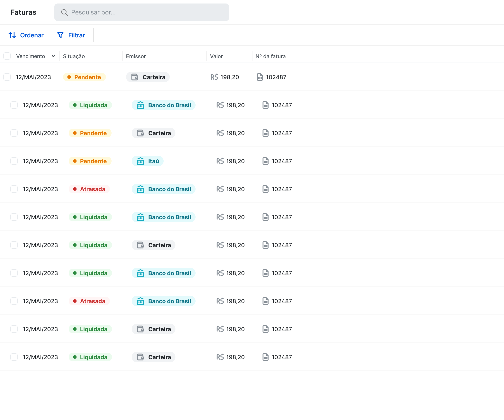Viewport: 504px width, 420px height.
Task: Click the value R$ 198,20 in the last row
Action: pos(230,357)
